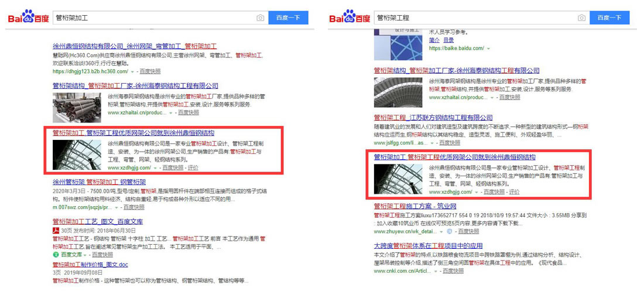
Task: Click the Baidu logo beside the 管桁架加工 search box
Action: point(28,17)
